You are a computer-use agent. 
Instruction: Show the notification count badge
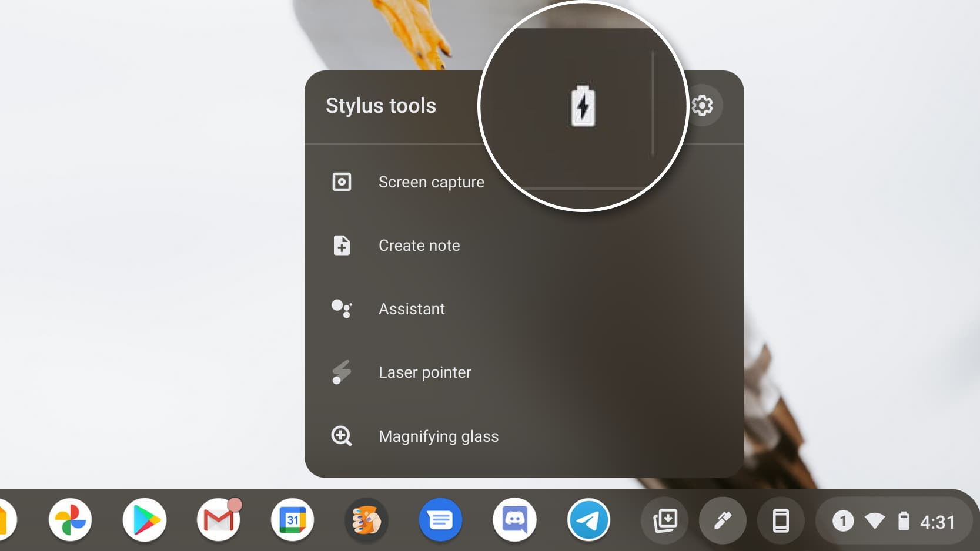(843, 521)
